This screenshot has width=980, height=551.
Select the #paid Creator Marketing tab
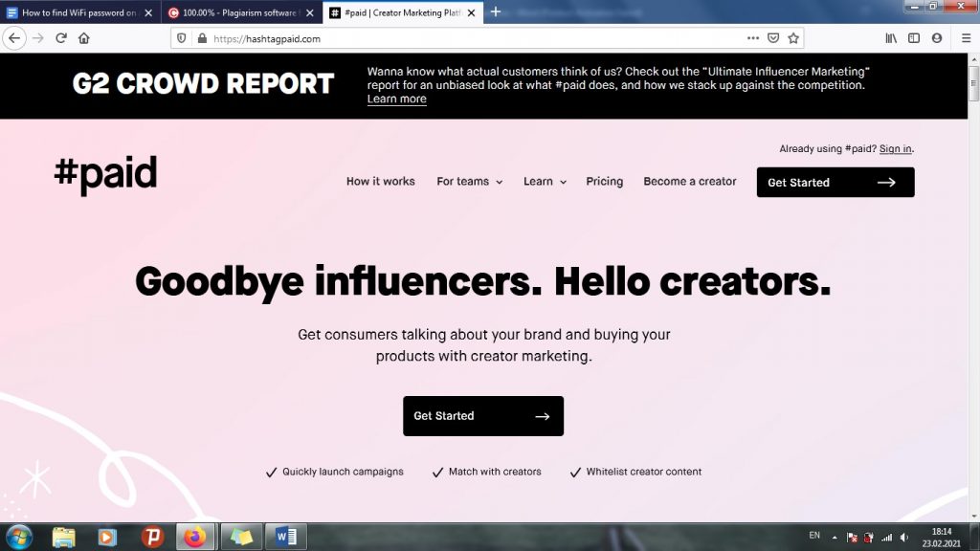tap(403, 12)
